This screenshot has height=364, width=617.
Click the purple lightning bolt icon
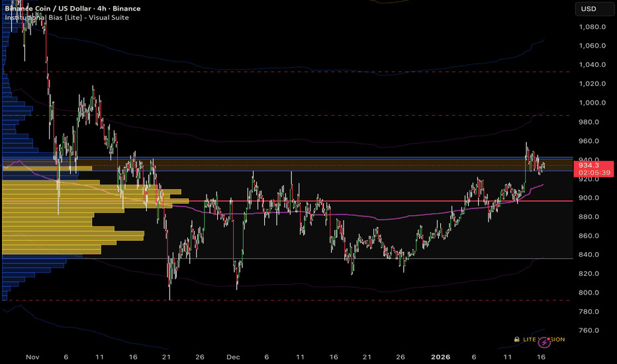click(x=546, y=342)
